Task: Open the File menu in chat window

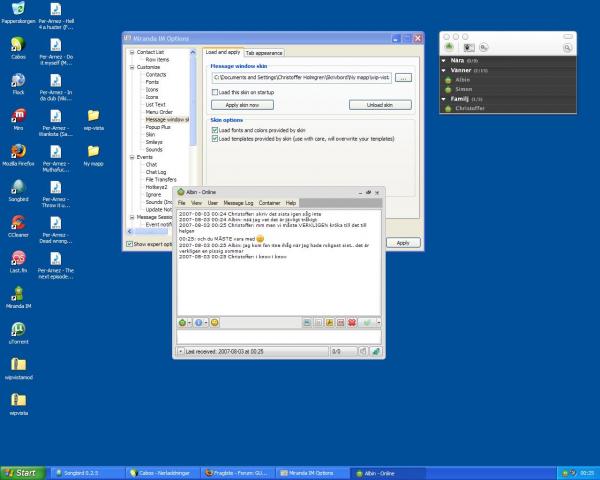Action: 182,203
